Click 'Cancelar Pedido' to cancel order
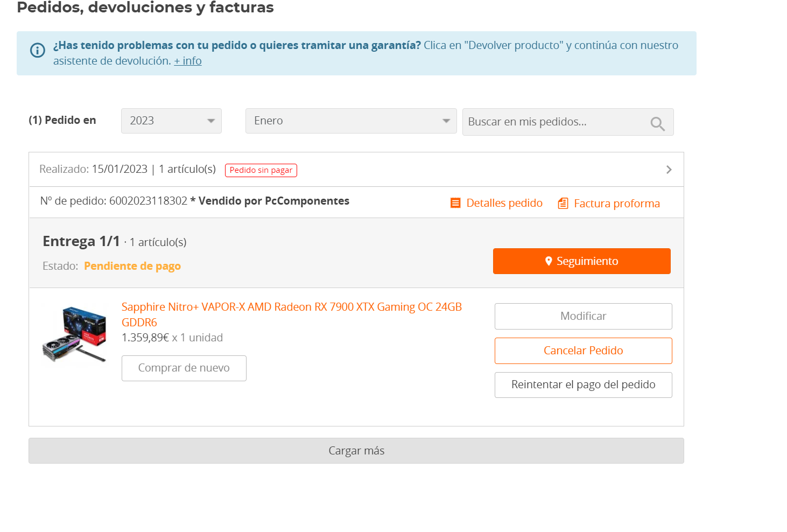 click(x=583, y=351)
